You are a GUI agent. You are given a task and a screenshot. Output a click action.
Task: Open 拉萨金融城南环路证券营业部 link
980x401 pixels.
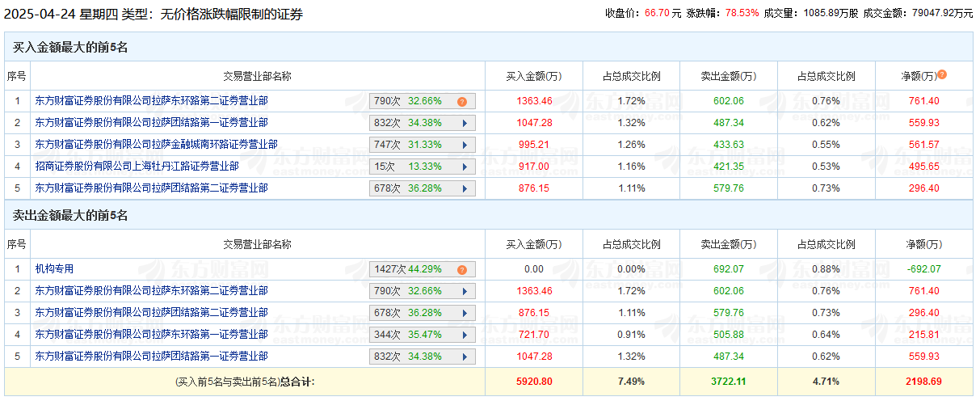pos(156,145)
